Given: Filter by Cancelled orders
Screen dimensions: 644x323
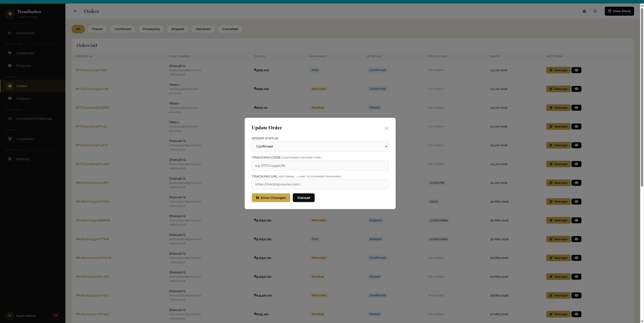Looking at the screenshot, I should [x=230, y=29].
